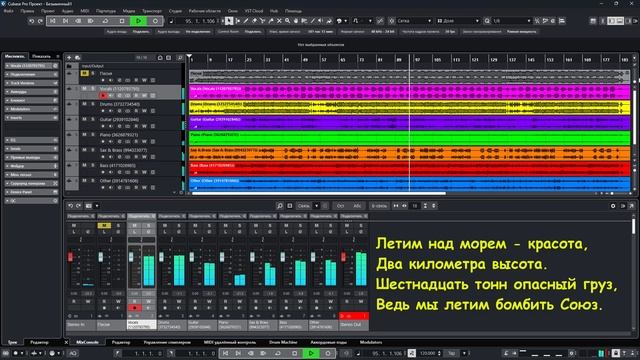Screen dimensions: 640x360
Task: Open the quantize preset 1/8 dropdown
Action: (511, 21)
